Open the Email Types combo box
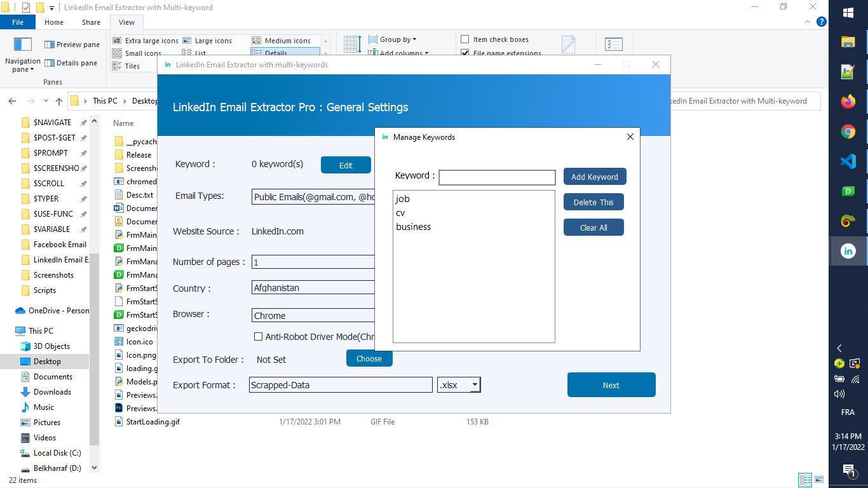868x488 pixels. point(313,197)
